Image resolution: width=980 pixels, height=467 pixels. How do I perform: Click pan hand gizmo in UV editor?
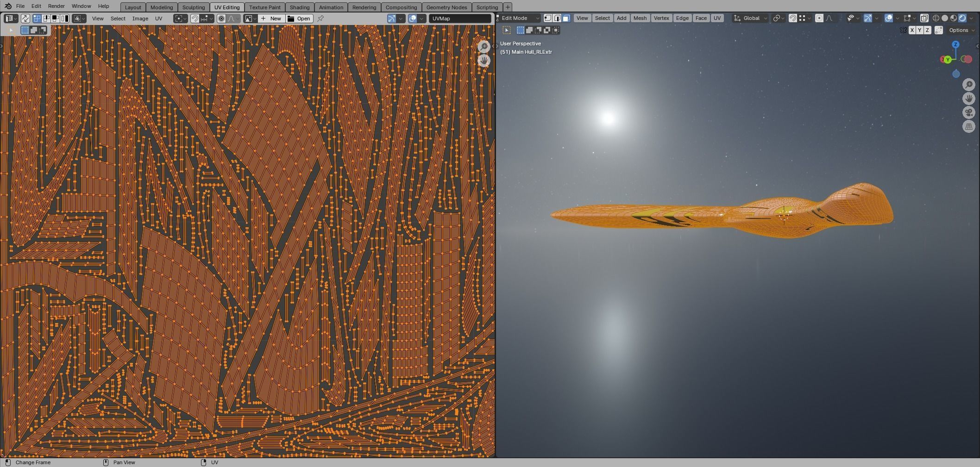(x=484, y=61)
